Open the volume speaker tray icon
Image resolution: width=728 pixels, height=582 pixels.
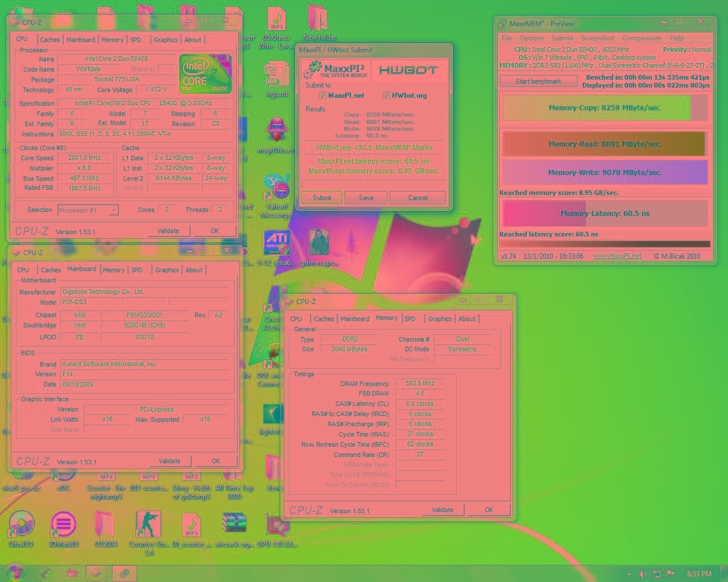pos(643,574)
